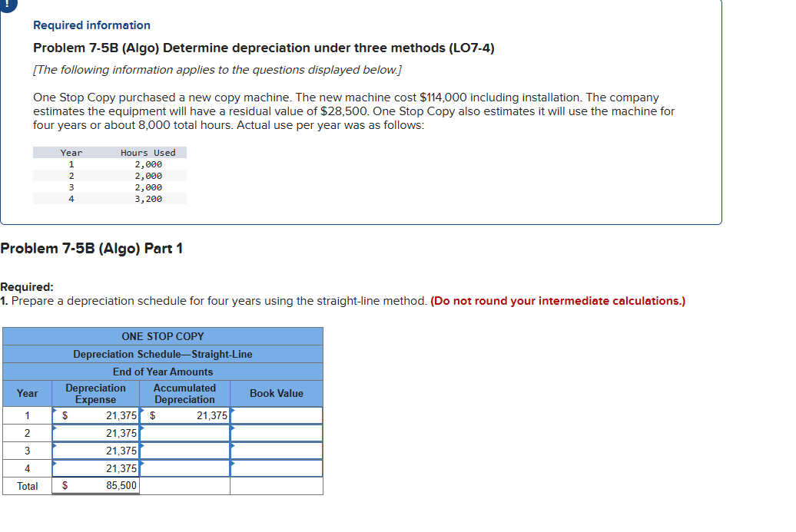796x532 pixels.
Task: Select the red marker on Year 2 Accumulated Depreciation
Action: click(143, 428)
